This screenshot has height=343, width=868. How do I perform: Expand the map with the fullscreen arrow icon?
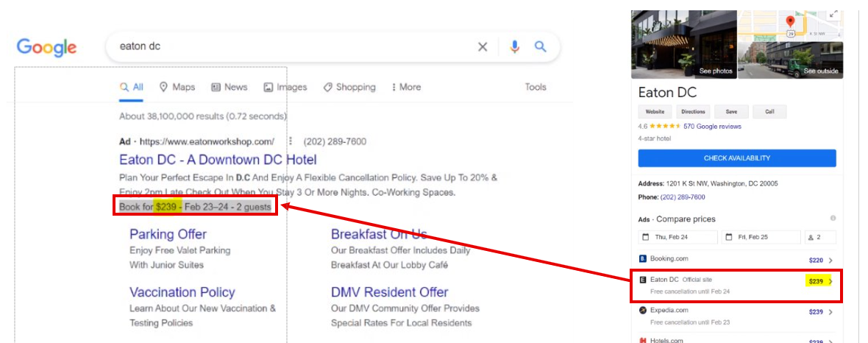(833, 15)
